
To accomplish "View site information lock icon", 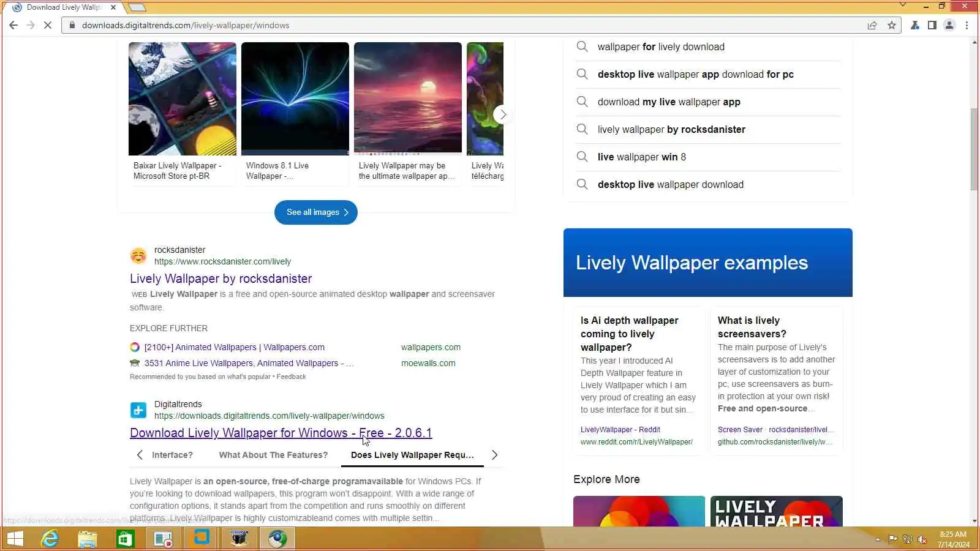I will [x=72, y=25].
